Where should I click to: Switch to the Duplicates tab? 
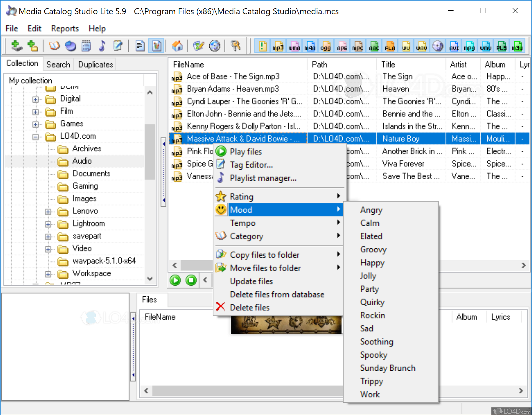coord(95,65)
